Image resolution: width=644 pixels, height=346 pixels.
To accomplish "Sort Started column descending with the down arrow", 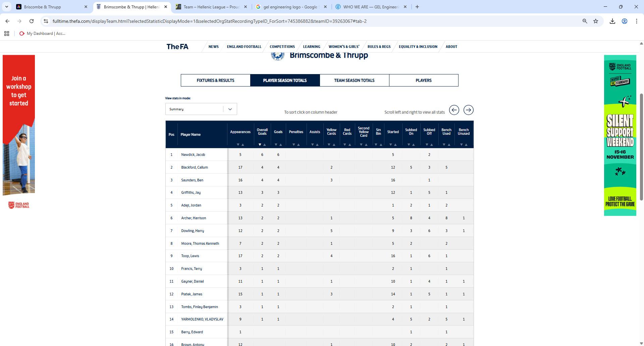I will pyautogui.click(x=390, y=145).
